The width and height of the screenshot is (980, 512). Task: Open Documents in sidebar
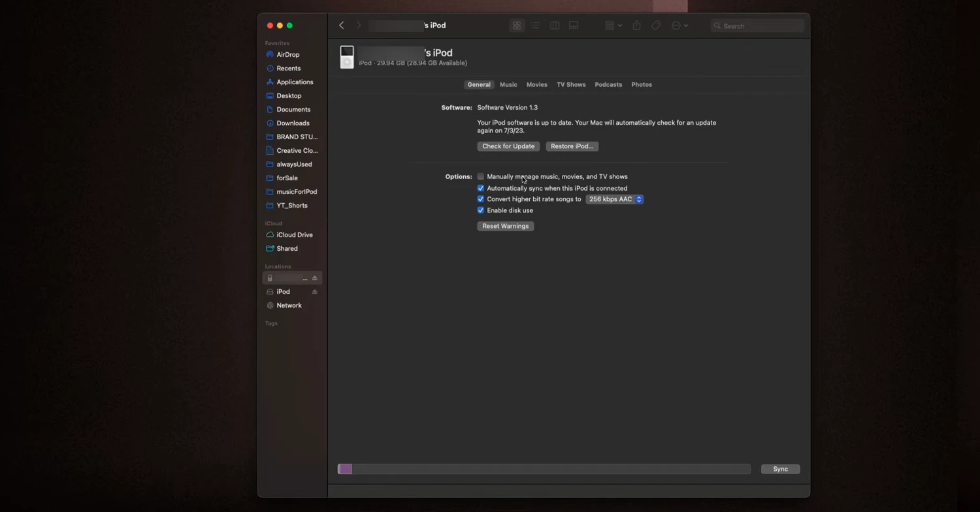tap(292, 110)
